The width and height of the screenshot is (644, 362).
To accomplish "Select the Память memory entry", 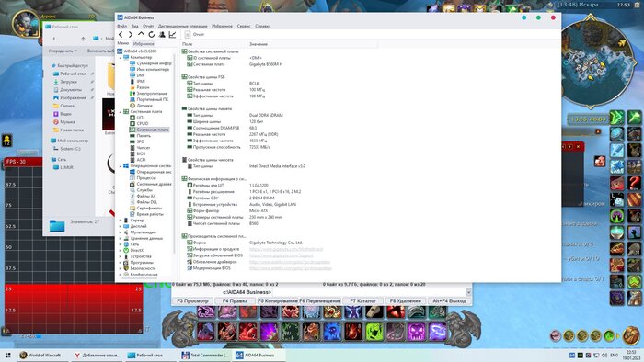I will pos(140,136).
